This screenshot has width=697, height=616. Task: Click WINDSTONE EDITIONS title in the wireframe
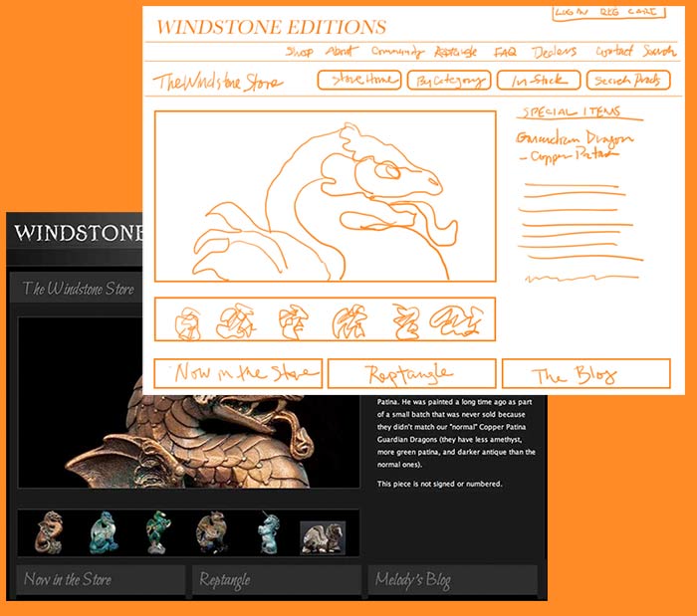[271, 27]
